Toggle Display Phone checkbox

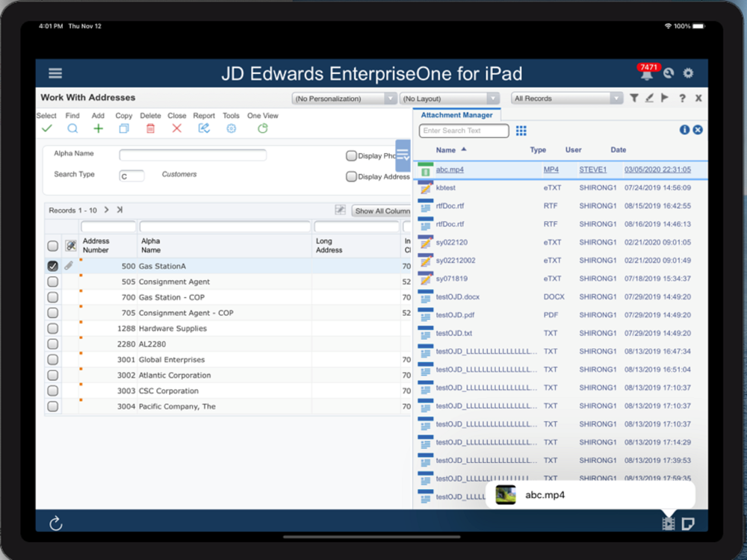[351, 156]
